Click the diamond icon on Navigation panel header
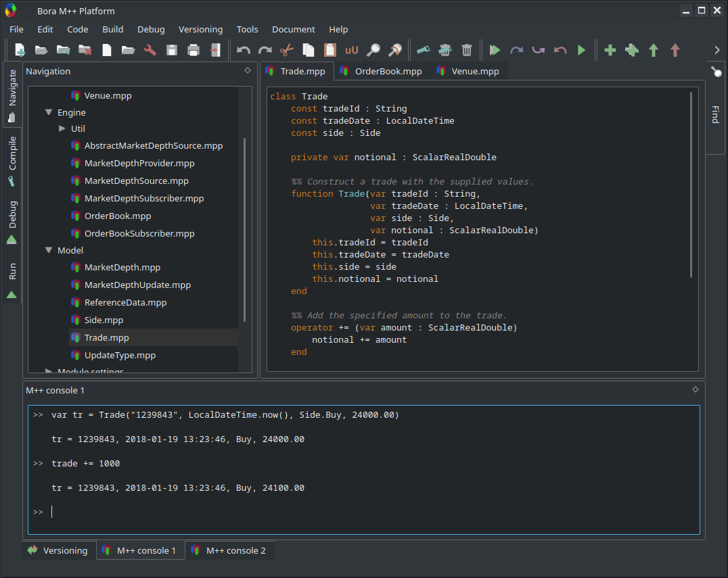Screen dimensions: 728x578 click(x=248, y=70)
